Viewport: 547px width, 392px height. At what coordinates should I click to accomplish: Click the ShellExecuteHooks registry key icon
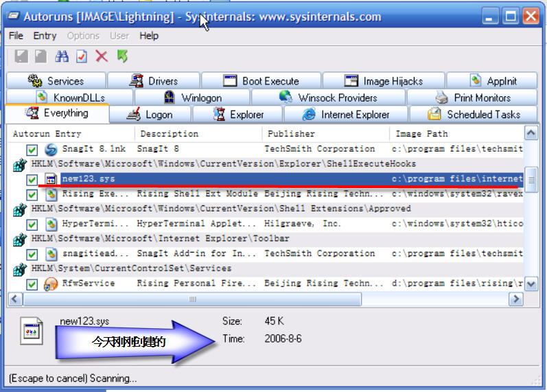click(x=20, y=165)
